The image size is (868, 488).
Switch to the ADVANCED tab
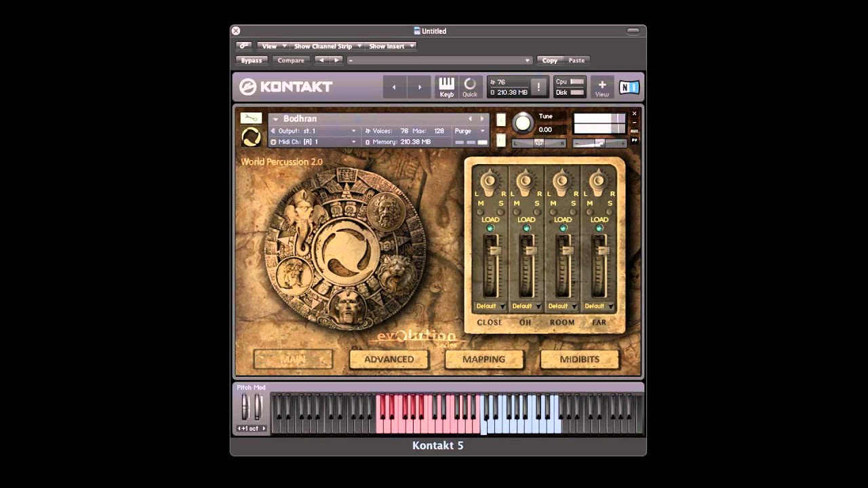(389, 359)
